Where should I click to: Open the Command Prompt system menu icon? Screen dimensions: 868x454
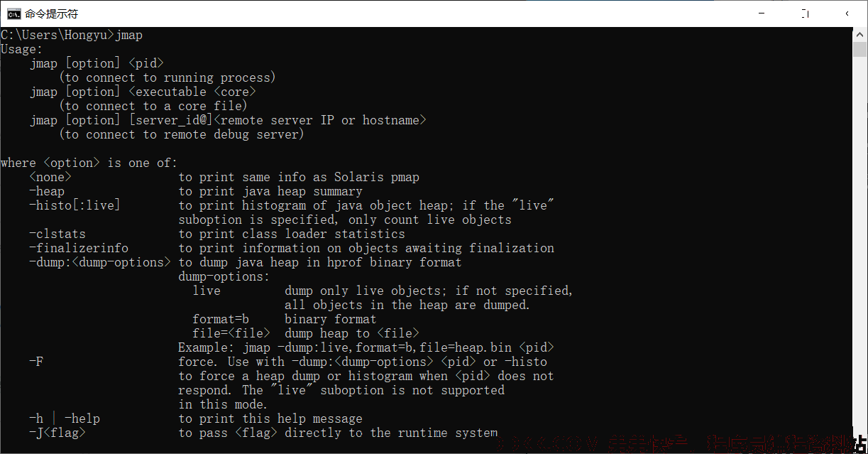[x=13, y=13]
